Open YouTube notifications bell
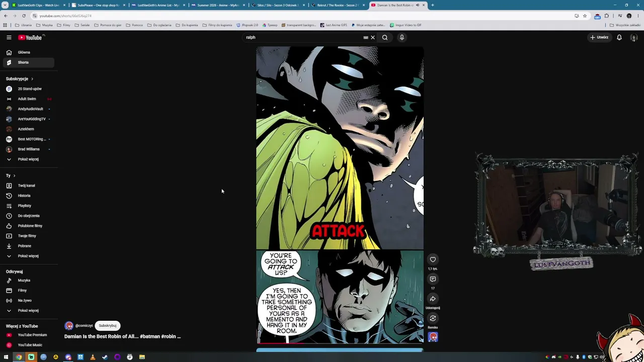The height and width of the screenshot is (362, 644). [619, 37]
